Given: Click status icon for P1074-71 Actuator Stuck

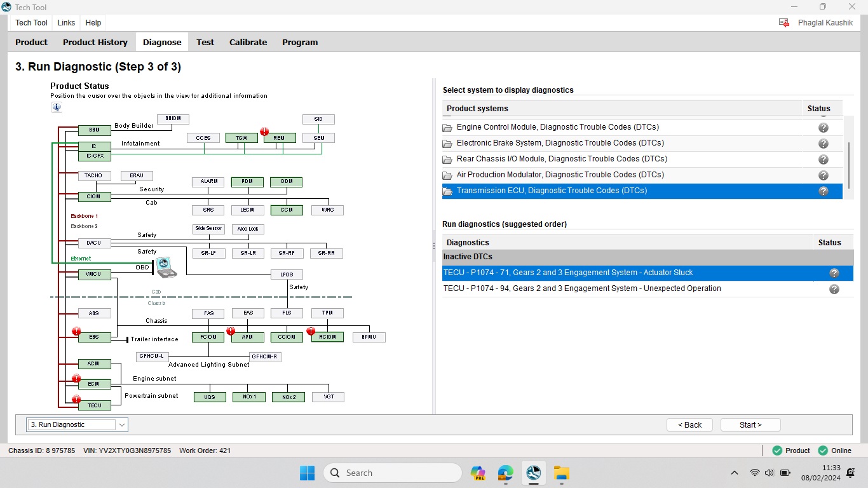Looking at the screenshot, I should (834, 273).
